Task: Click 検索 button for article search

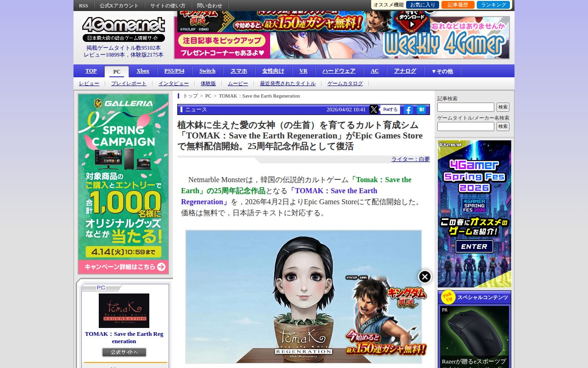Action: (x=503, y=107)
